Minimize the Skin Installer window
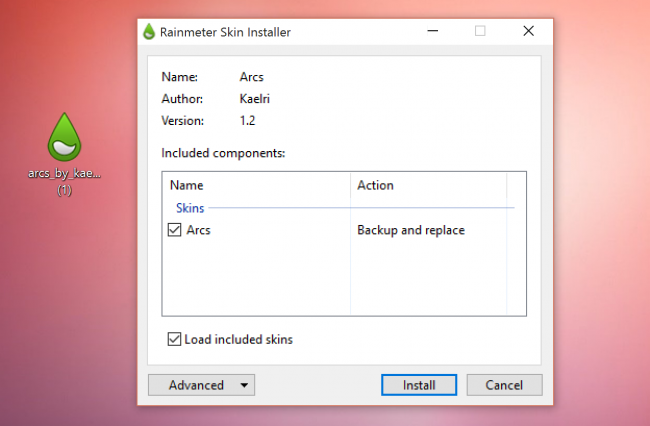This screenshot has width=650, height=426. (x=433, y=31)
